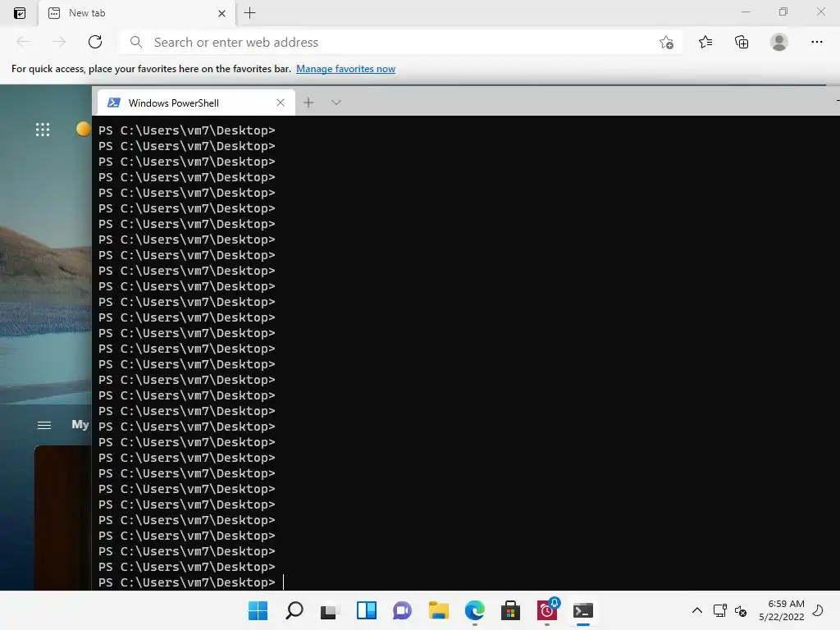Open Edge Settings and more menu
The width and height of the screenshot is (840, 630).
click(x=816, y=42)
